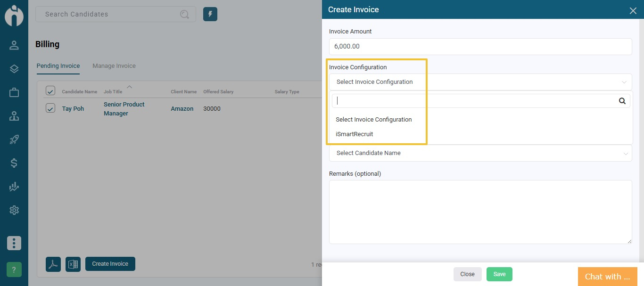Open the briefcase jobs icon in sidebar
Screen dimensions: 644x286
(x=14, y=92)
